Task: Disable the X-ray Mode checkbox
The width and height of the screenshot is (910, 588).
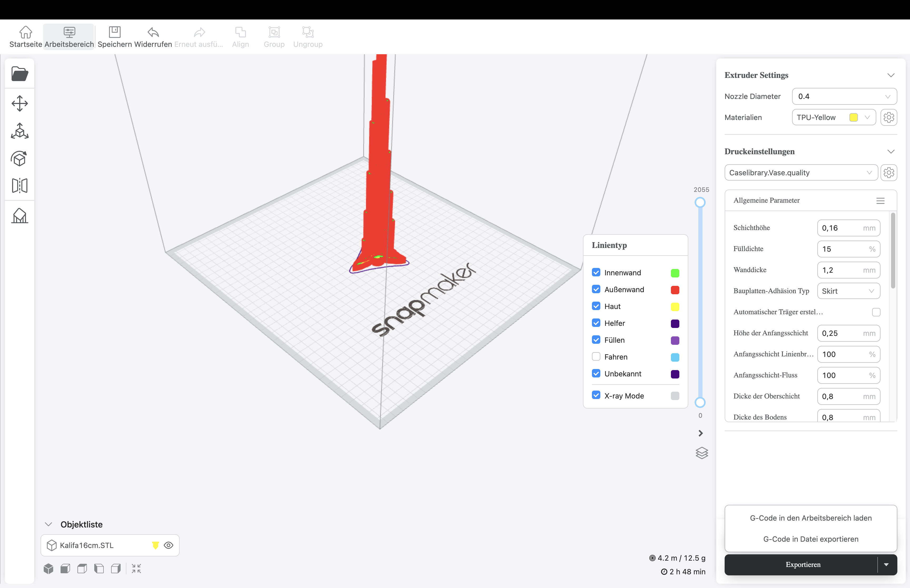Action: point(596,395)
